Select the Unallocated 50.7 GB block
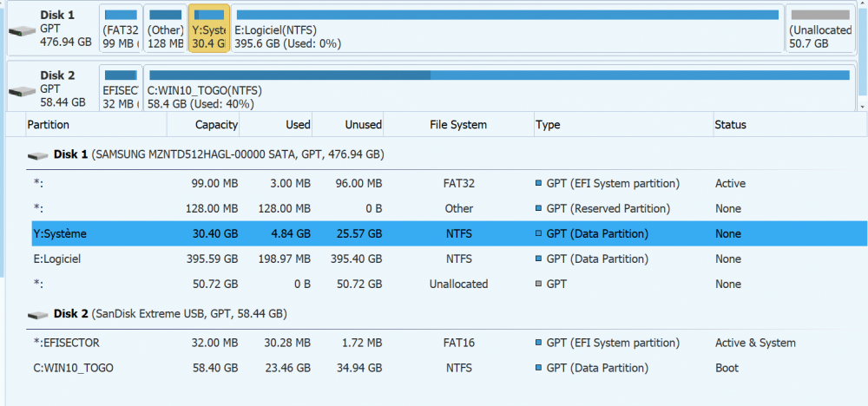Image resolution: width=868 pixels, height=406 pixels. point(819,29)
